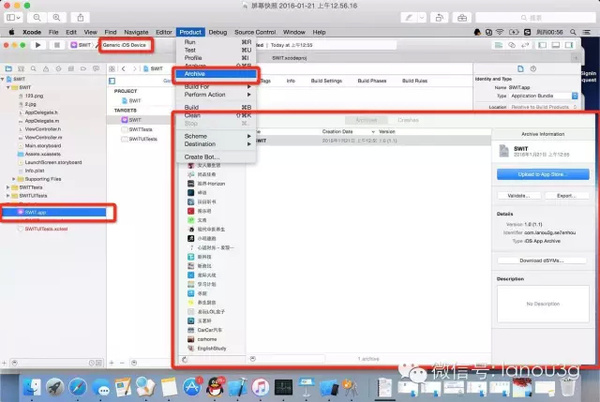Switch to Crashes tab in Organizer
This screenshot has width=600, height=402.
pyautogui.click(x=408, y=120)
